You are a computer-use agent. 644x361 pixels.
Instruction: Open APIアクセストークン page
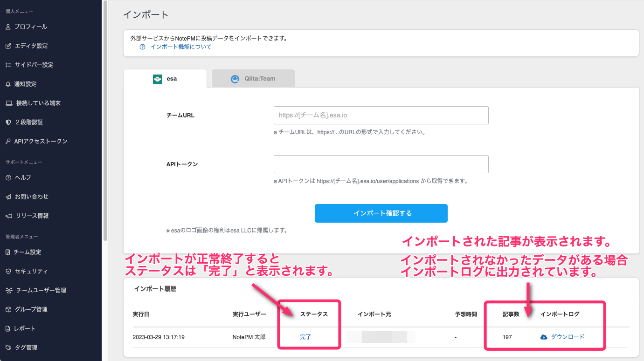tap(41, 142)
